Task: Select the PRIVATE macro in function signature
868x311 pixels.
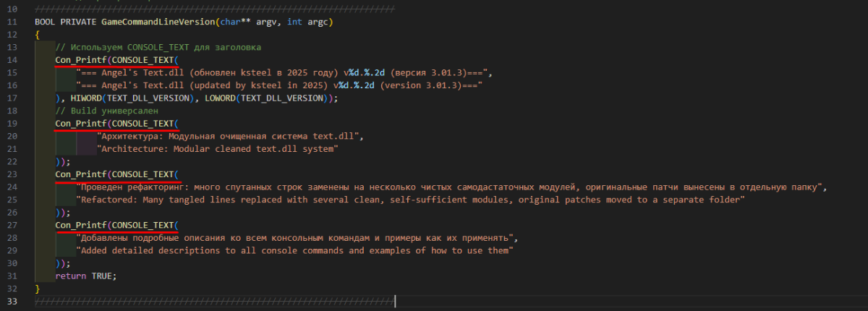Action: (x=78, y=22)
